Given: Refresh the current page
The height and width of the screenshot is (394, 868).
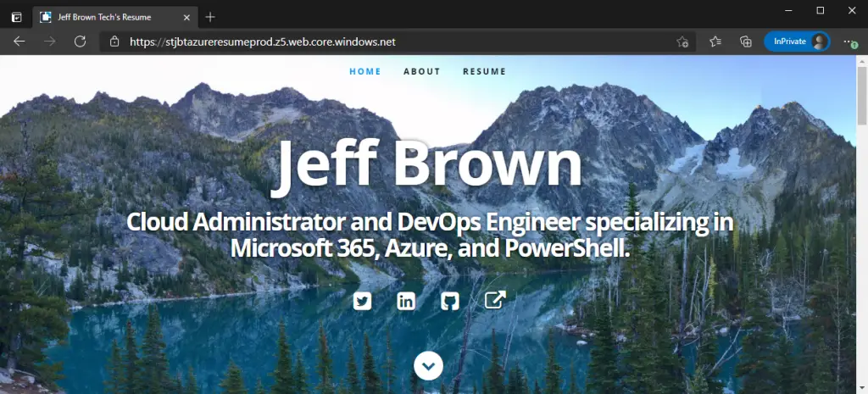Looking at the screenshot, I should click(81, 42).
